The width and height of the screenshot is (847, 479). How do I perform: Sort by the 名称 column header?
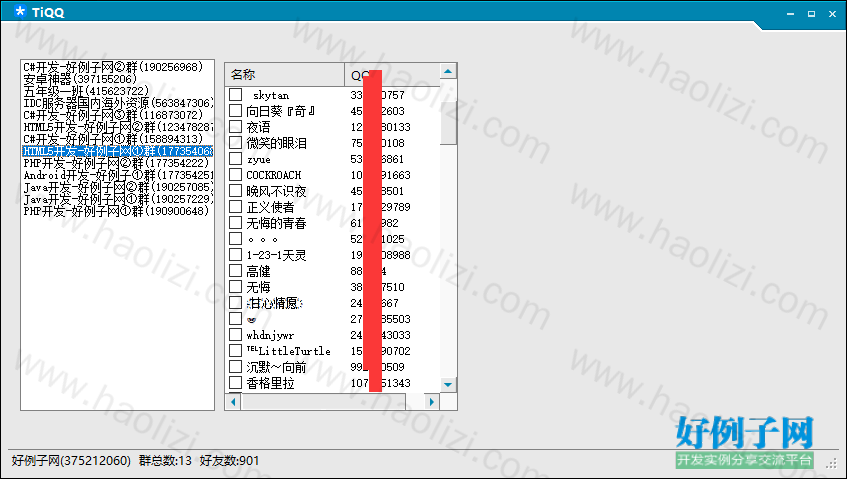[285, 75]
